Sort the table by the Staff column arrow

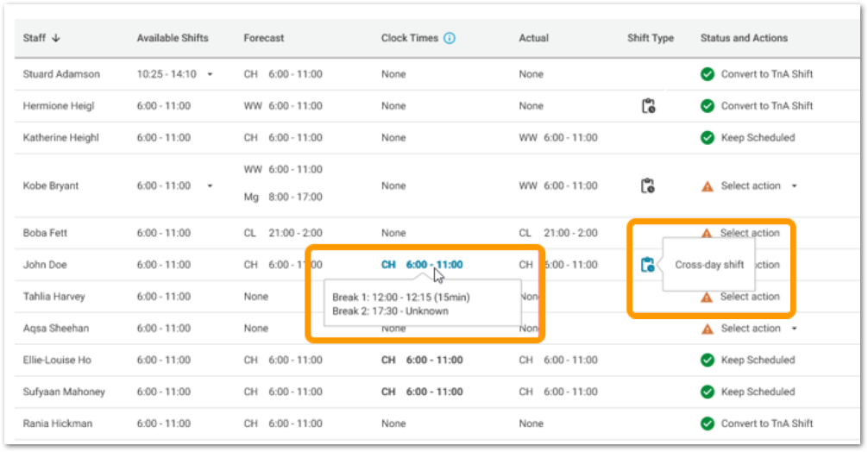pos(57,38)
